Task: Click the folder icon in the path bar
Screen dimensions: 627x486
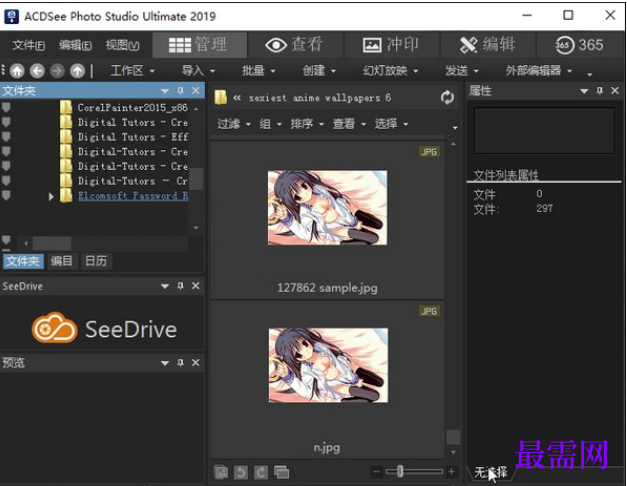Action: point(220,97)
